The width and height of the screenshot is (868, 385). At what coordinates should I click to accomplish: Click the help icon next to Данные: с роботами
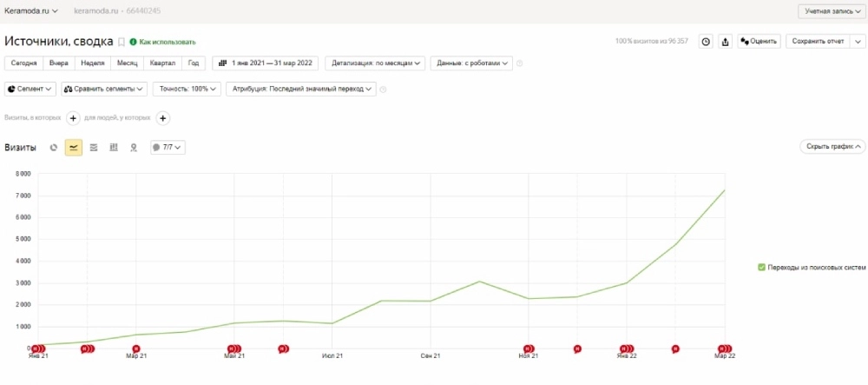click(x=519, y=63)
